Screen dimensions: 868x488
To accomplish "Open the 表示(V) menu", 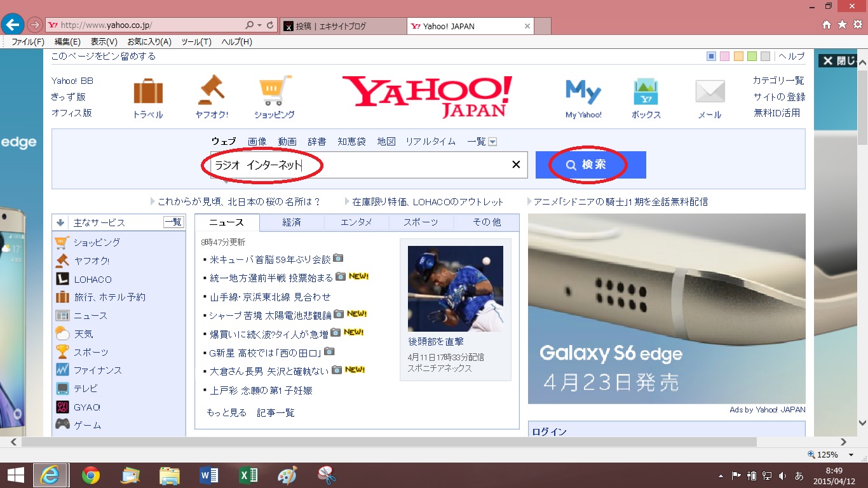I will [104, 42].
